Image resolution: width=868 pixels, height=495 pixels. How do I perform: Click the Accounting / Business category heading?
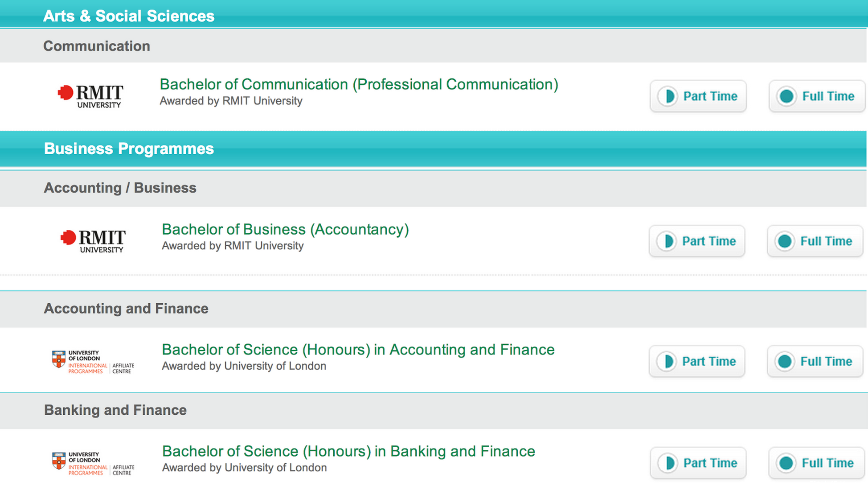point(120,188)
